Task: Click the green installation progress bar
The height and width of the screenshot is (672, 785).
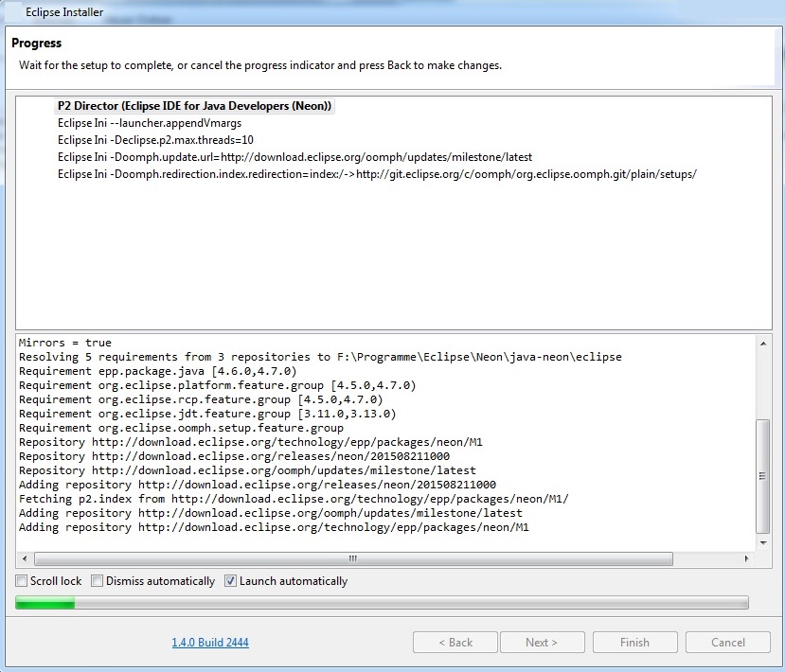Action: pyautogui.click(x=382, y=603)
